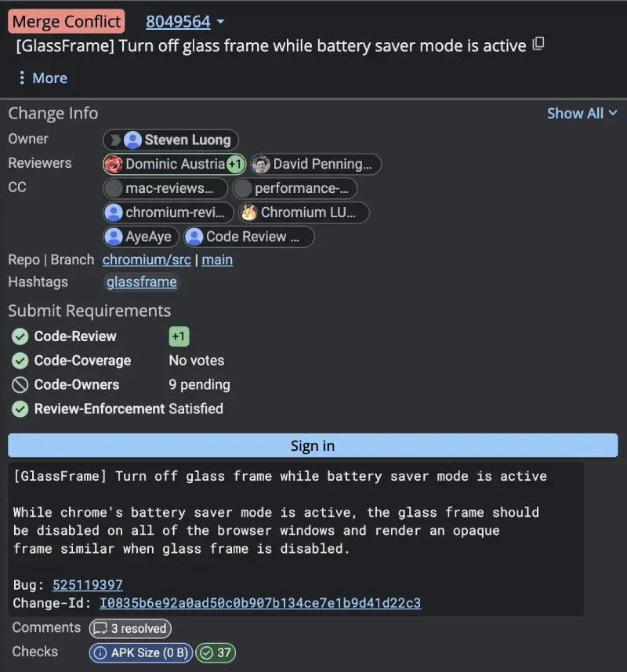Viewport: 627px width, 672px height.
Task: Click the Chromium LUCI avatar chip
Action: [x=303, y=212]
